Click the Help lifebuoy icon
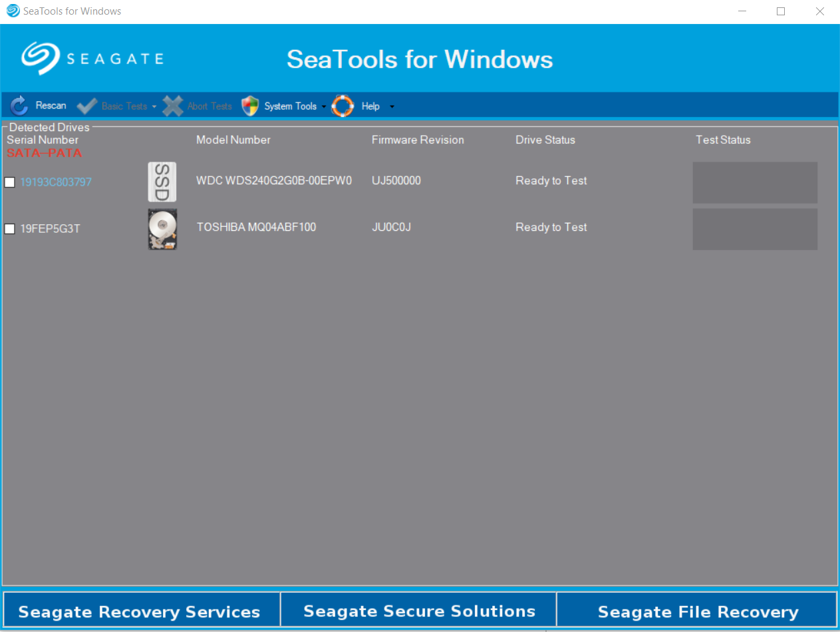The height and width of the screenshot is (632, 840). (343, 106)
